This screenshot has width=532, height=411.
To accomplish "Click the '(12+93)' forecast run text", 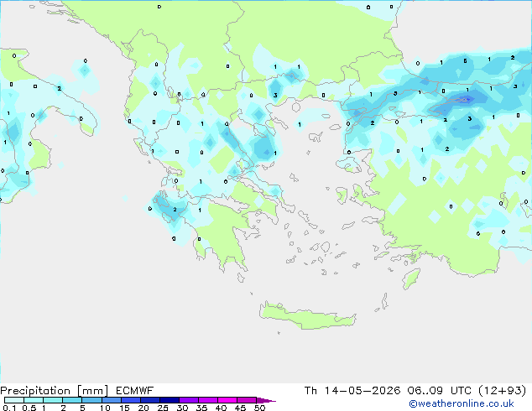I will [x=502, y=391].
